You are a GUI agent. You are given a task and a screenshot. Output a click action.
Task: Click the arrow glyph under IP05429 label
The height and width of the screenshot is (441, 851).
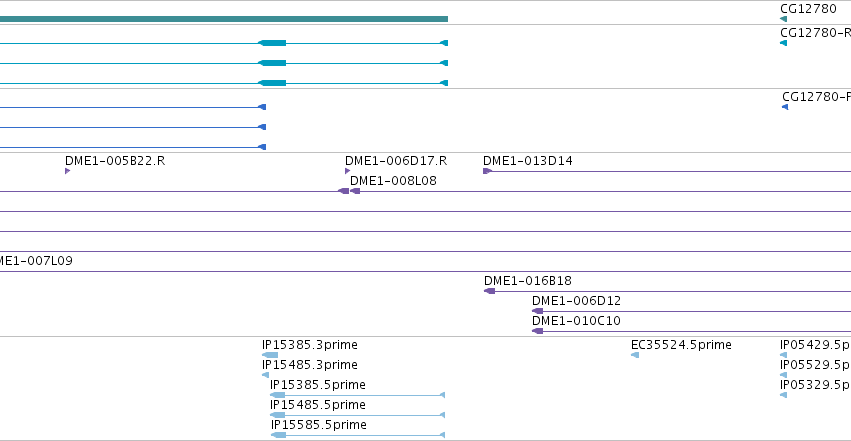coord(783,355)
